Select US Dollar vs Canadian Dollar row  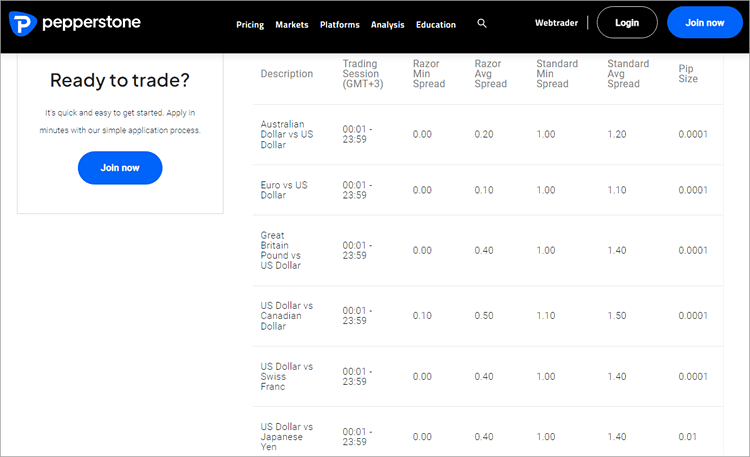[287, 316]
